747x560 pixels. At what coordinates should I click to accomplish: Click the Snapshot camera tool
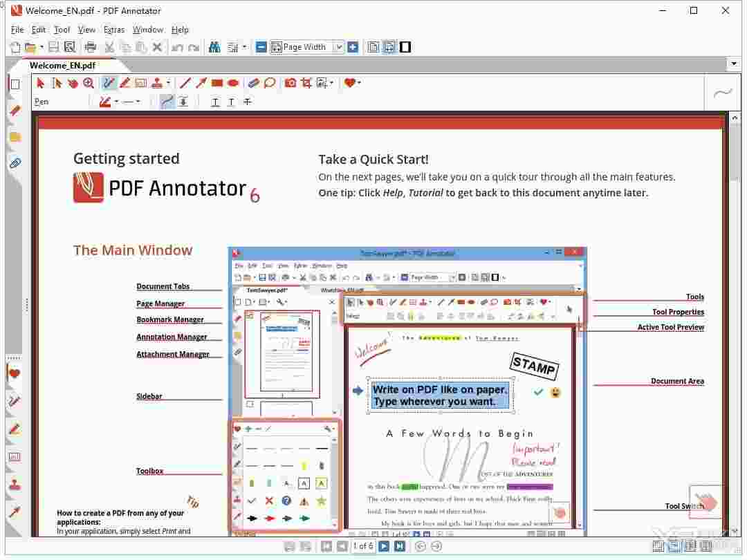[290, 84]
